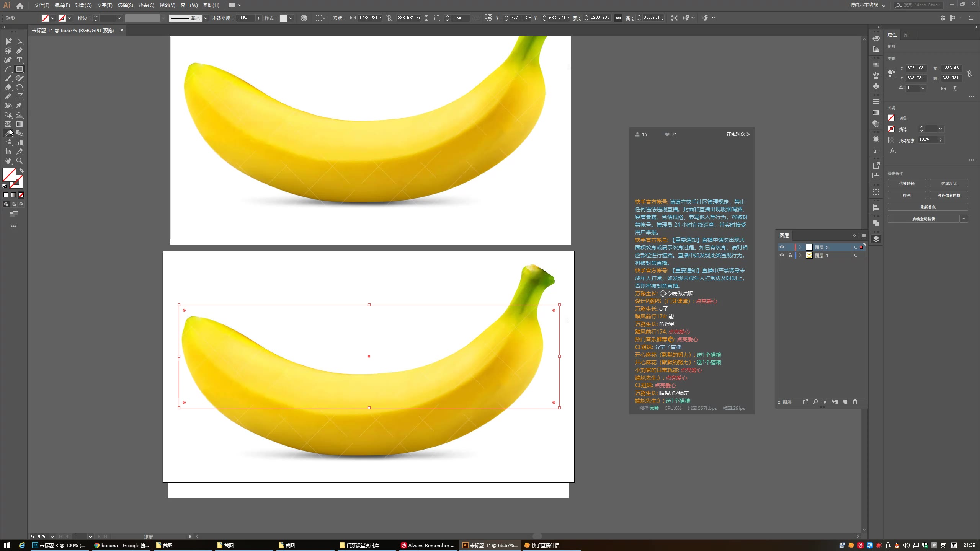Screen dimensions: 980x551
Task: Select the Rectangle tool
Action: [19, 69]
